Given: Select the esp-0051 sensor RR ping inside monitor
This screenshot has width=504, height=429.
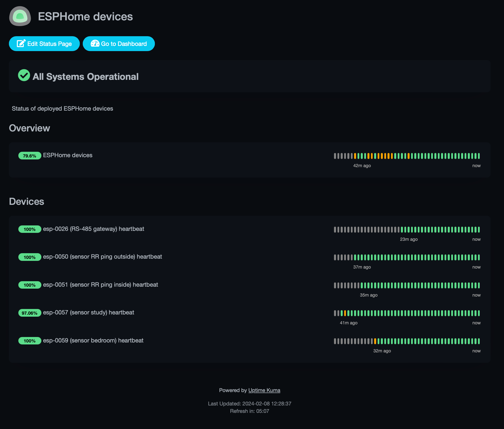Looking at the screenshot, I should 100,285.
